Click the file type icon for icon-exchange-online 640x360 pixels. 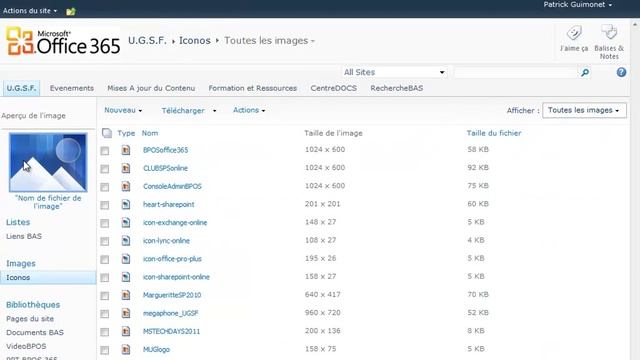[x=126, y=222]
